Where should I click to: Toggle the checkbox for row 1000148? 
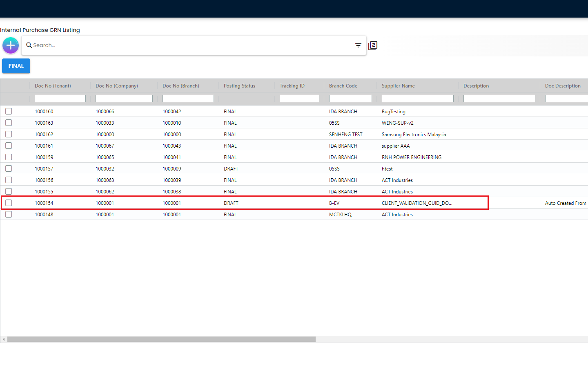click(9, 214)
